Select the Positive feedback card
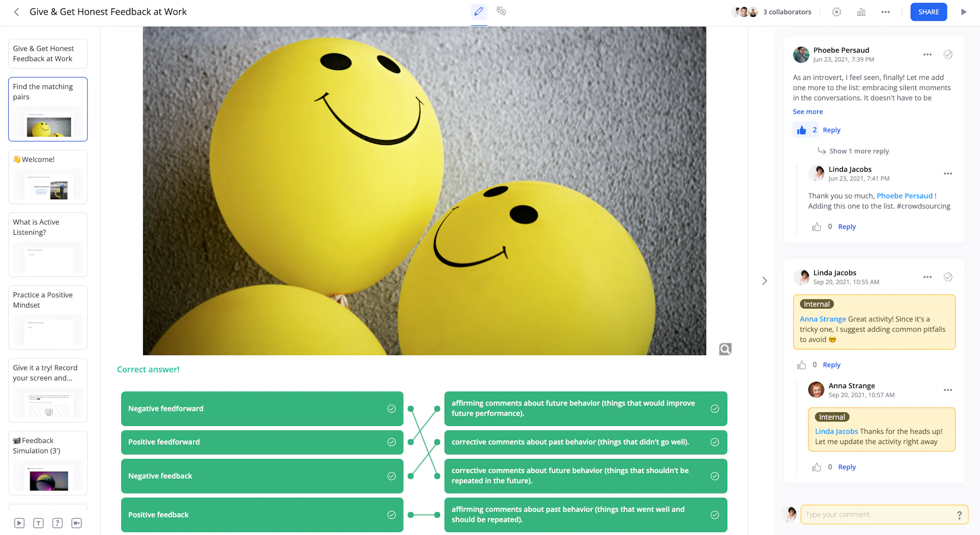 pyautogui.click(x=262, y=515)
